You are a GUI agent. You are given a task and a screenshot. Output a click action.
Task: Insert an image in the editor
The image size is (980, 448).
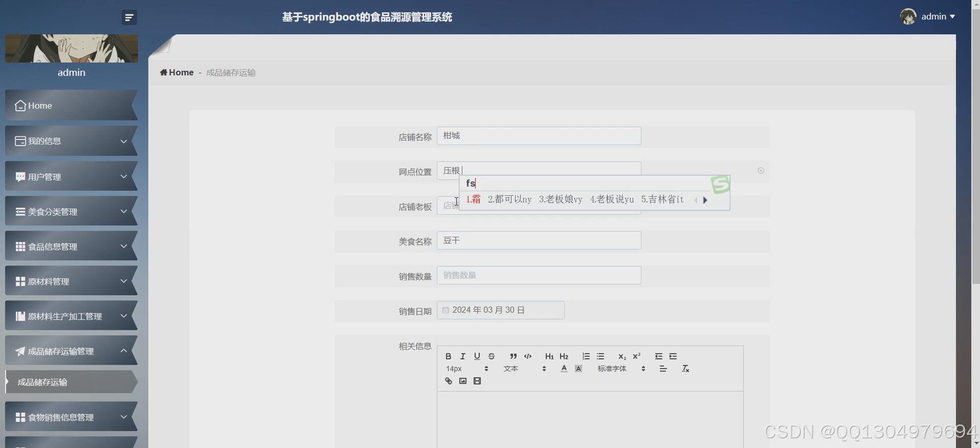[x=462, y=381]
